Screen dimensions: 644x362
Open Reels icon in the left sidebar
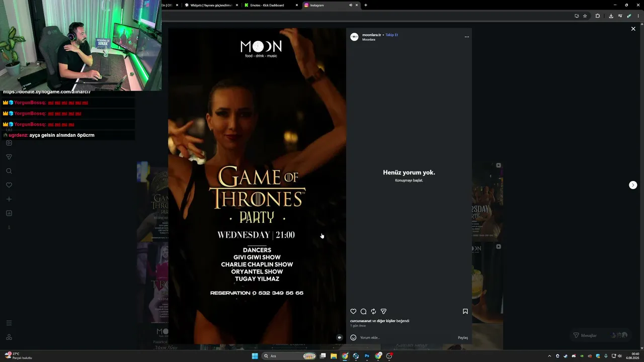9,143
